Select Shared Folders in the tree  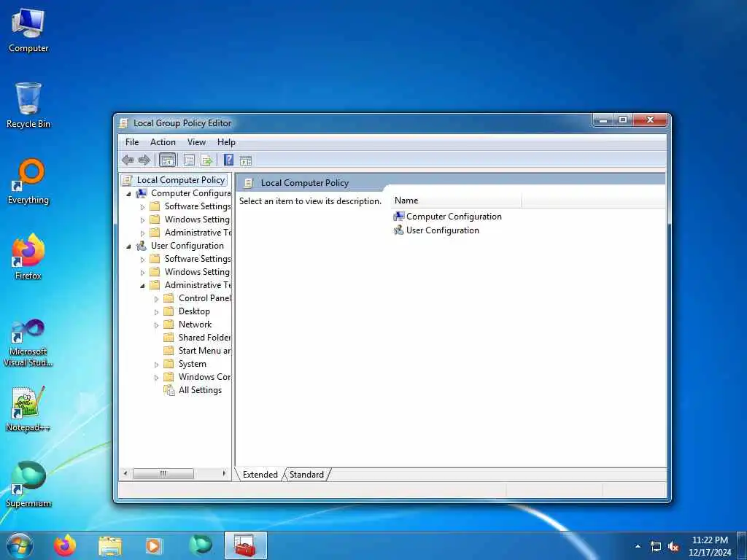(197, 337)
